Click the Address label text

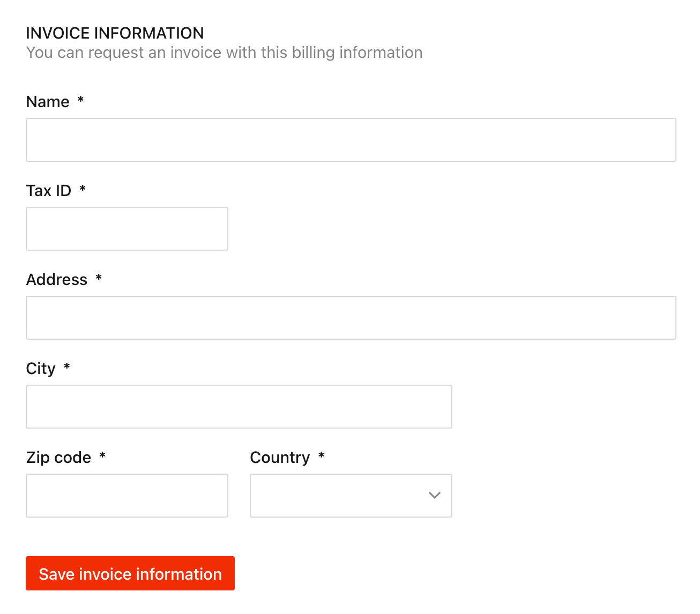57,280
